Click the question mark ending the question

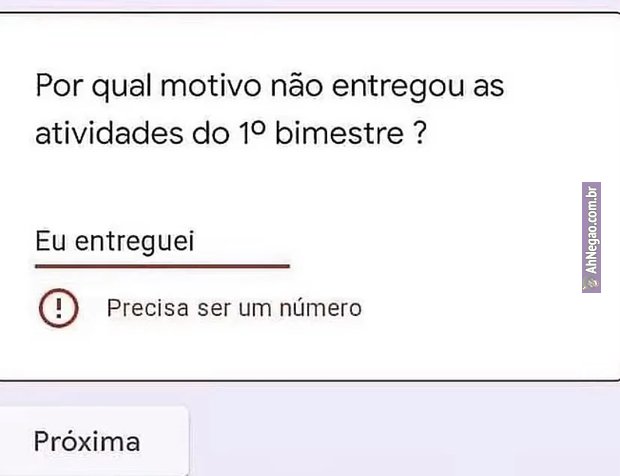pos(420,133)
